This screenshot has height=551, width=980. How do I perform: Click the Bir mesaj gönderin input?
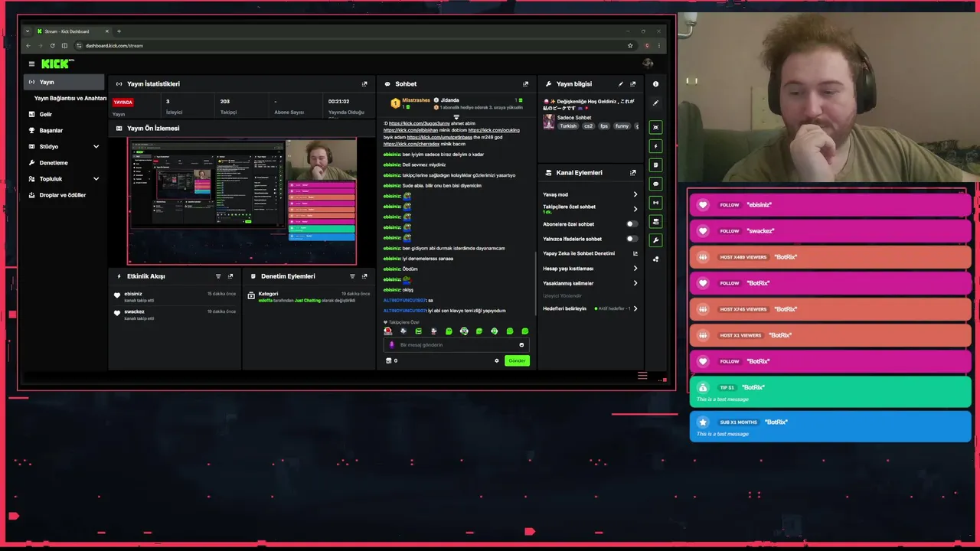[x=456, y=345]
